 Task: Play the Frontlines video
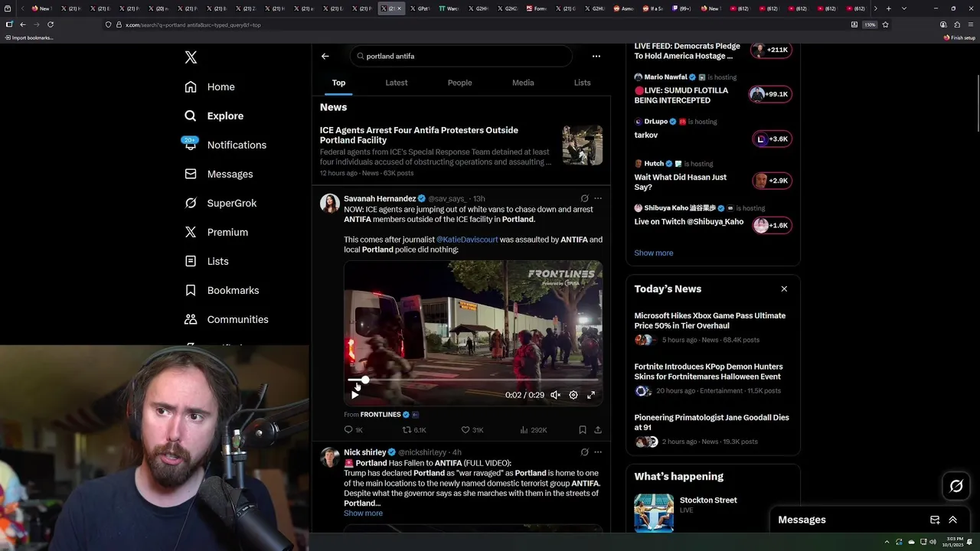pyautogui.click(x=355, y=395)
